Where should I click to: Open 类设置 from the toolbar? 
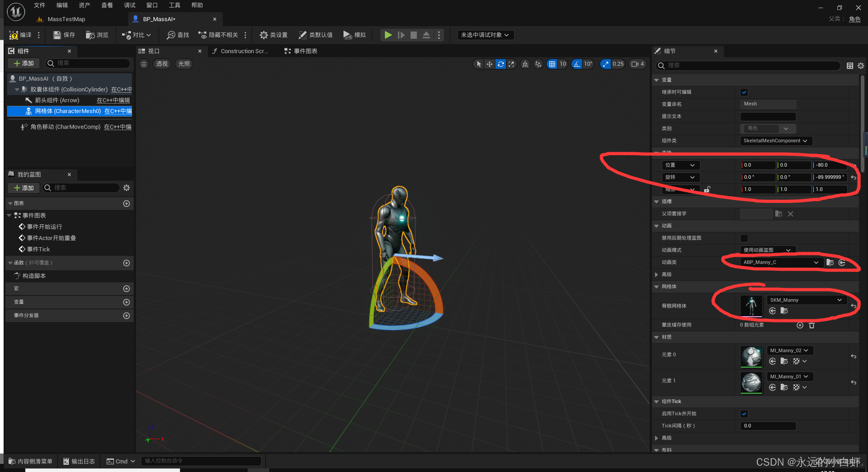pos(273,35)
